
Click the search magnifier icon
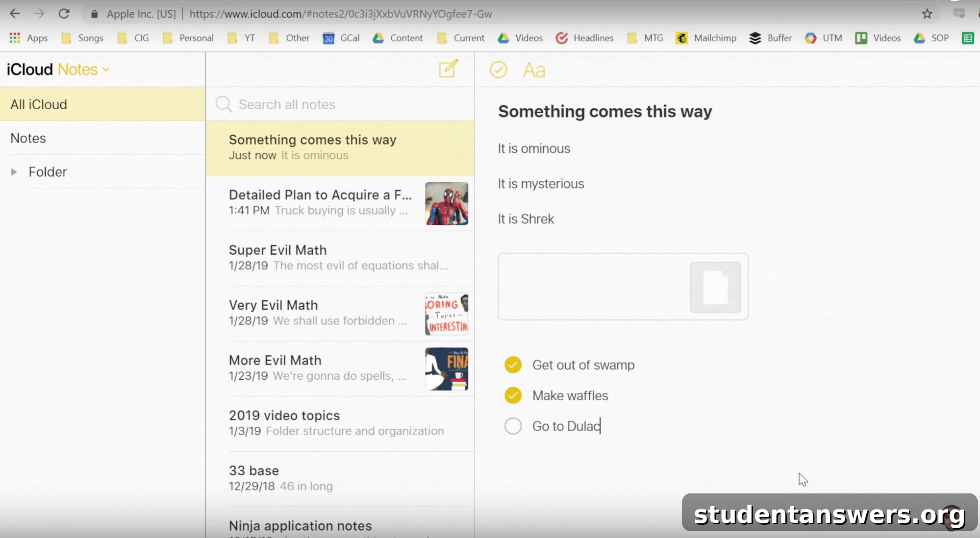coord(224,104)
